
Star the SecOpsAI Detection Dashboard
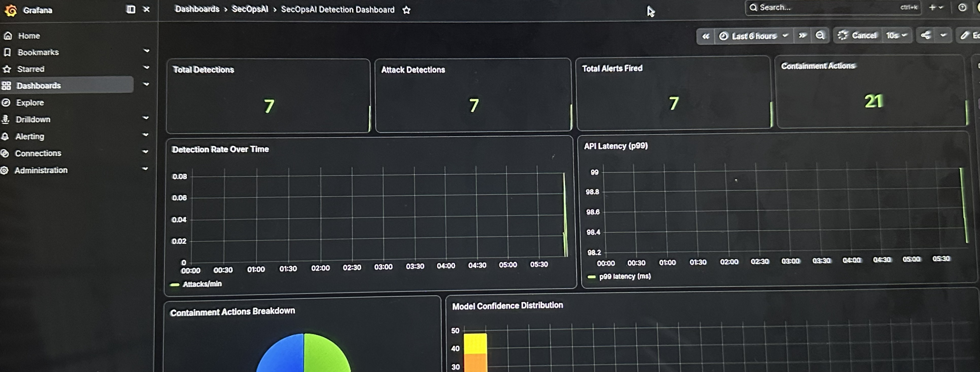tap(406, 10)
